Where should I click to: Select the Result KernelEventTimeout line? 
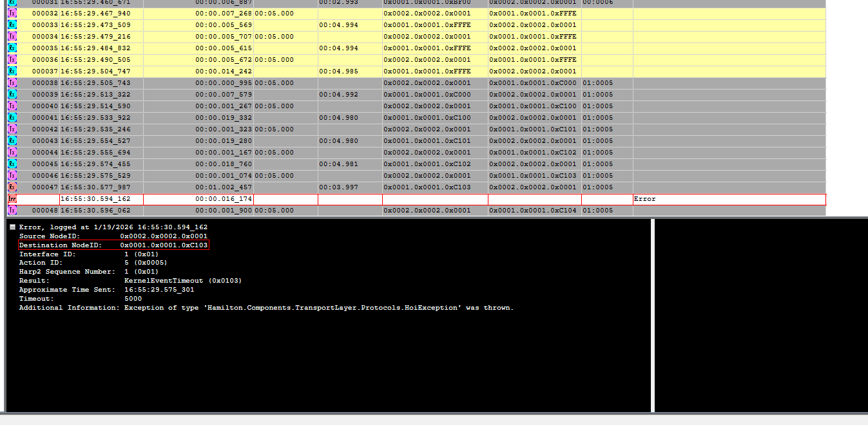(x=130, y=281)
